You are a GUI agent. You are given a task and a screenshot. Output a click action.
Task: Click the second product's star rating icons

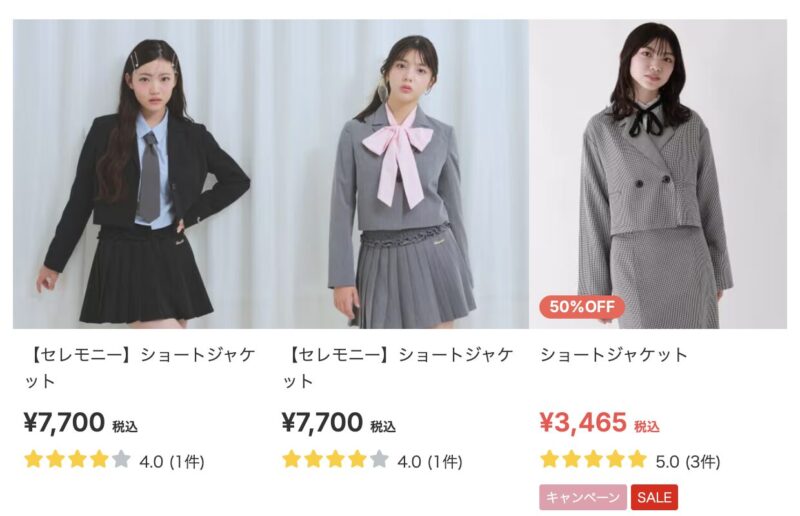coord(336,459)
